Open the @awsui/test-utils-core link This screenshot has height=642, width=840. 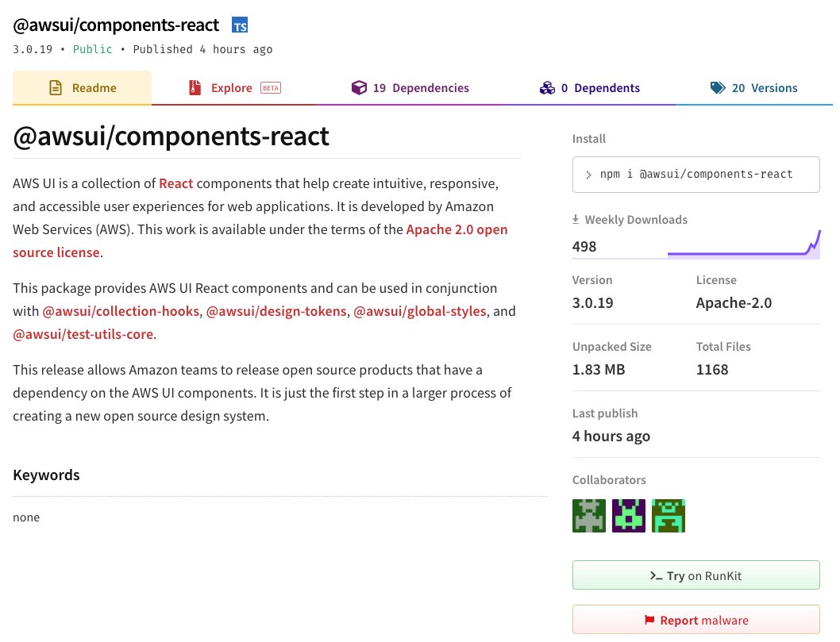pyautogui.click(x=83, y=334)
